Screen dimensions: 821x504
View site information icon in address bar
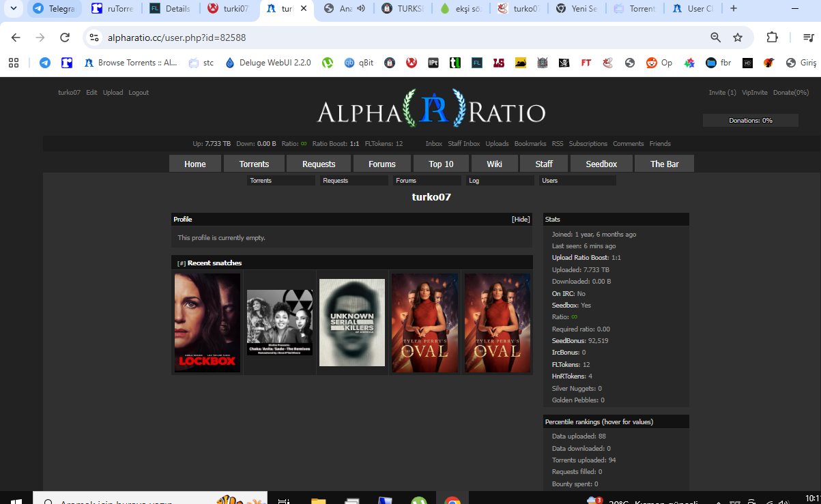95,38
